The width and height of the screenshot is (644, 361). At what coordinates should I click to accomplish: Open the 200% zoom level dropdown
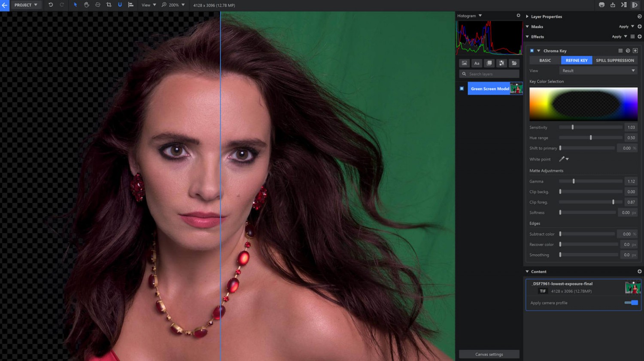[183, 5]
